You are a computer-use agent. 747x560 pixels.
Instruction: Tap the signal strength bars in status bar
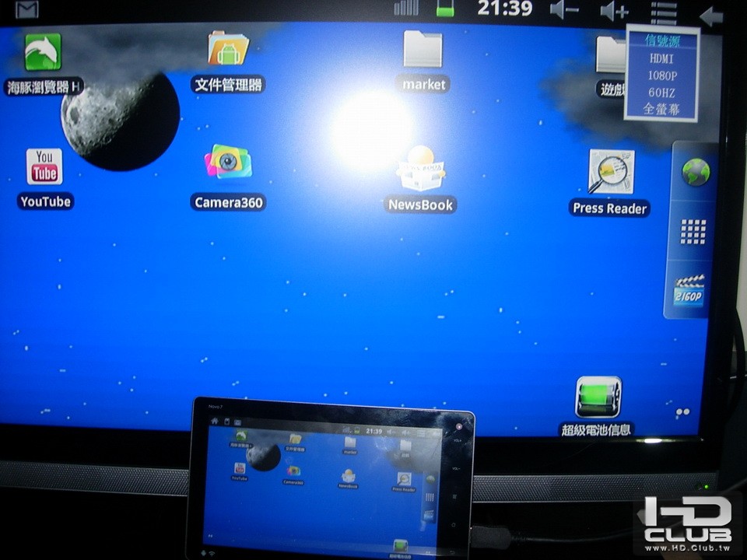[x=406, y=8]
